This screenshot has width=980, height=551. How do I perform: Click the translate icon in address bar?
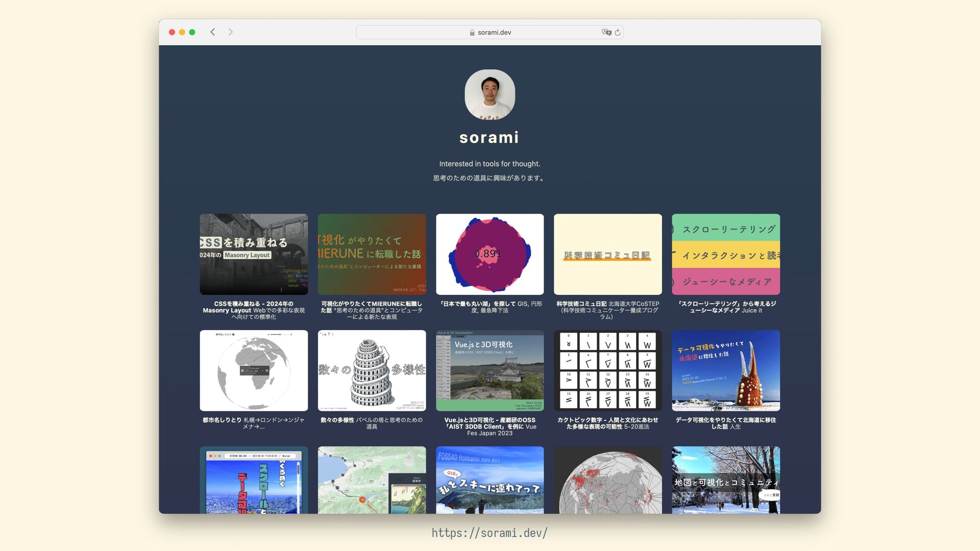click(606, 32)
